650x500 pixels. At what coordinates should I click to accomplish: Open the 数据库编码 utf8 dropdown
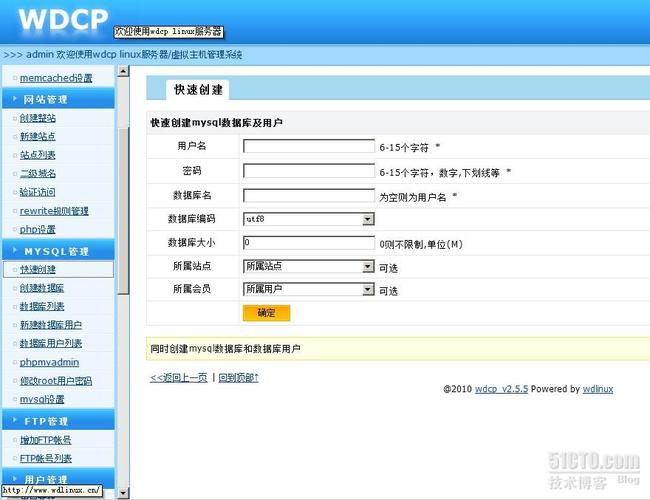coord(309,219)
